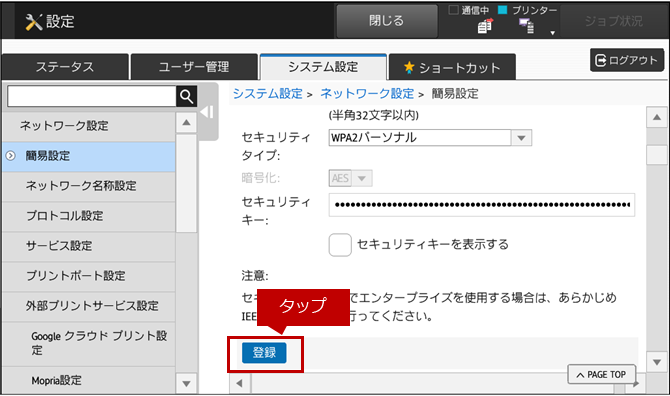
Task: Click the shortcut star icon
Action: click(x=409, y=67)
